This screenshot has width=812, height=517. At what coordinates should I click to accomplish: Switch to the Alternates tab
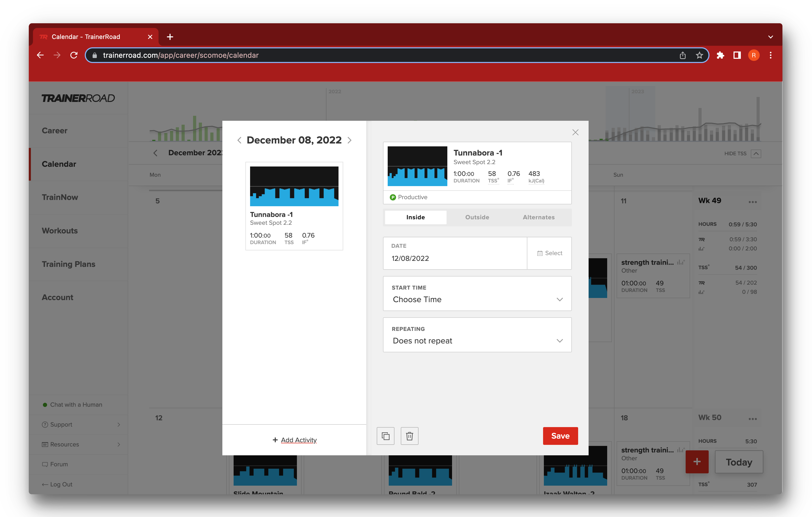[539, 217]
